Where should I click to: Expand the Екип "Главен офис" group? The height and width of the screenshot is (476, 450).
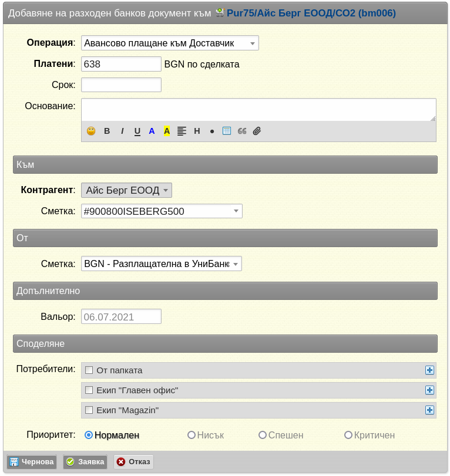point(429,390)
